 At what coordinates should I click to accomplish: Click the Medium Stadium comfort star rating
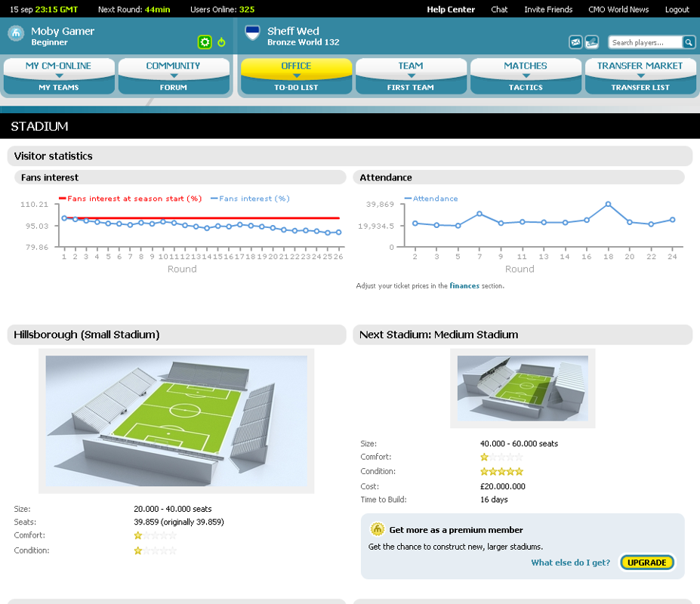click(500, 457)
